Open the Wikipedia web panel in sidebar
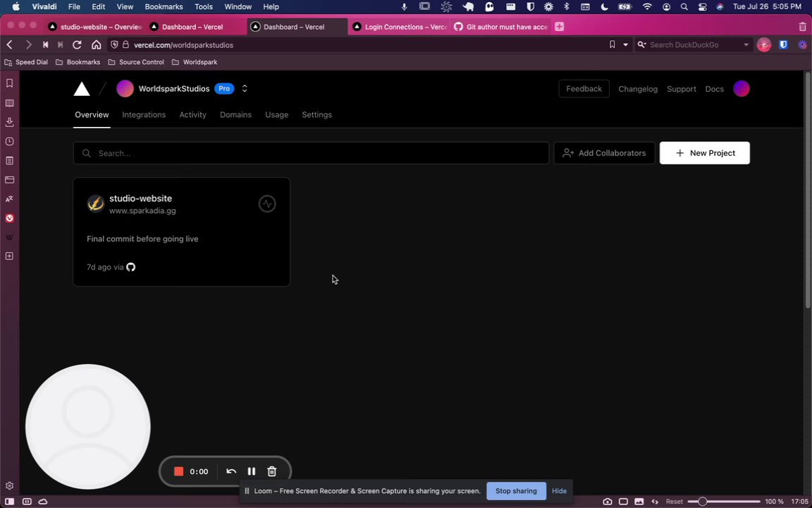The width and height of the screenshot is (812, 508). tap(9, 237)
